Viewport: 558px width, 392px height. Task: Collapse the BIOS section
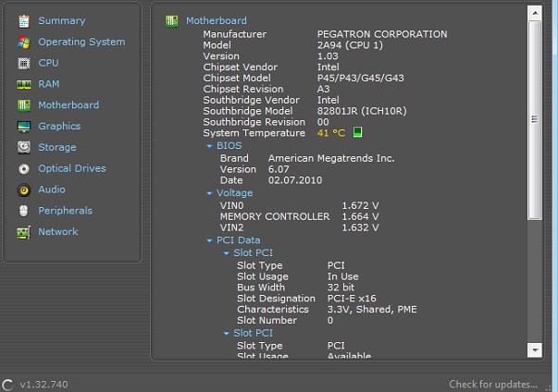click(210, 146)
